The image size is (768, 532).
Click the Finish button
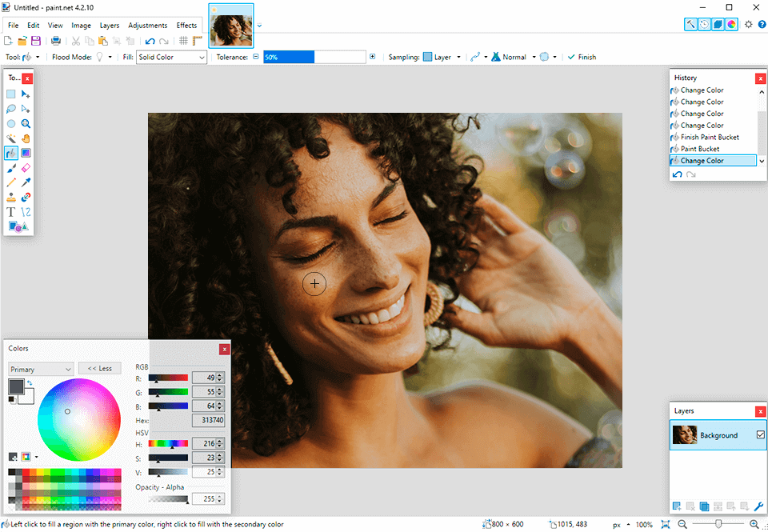tap(582, 57)
